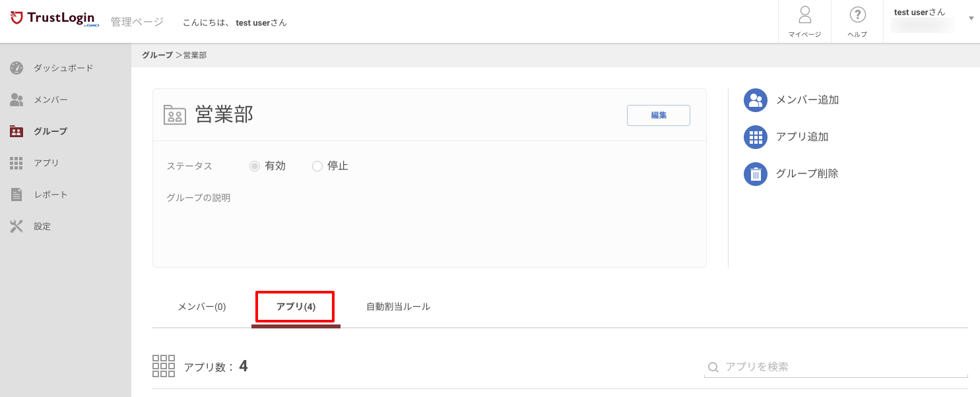Click the blue メンバー追加 icon

point(756,100)
